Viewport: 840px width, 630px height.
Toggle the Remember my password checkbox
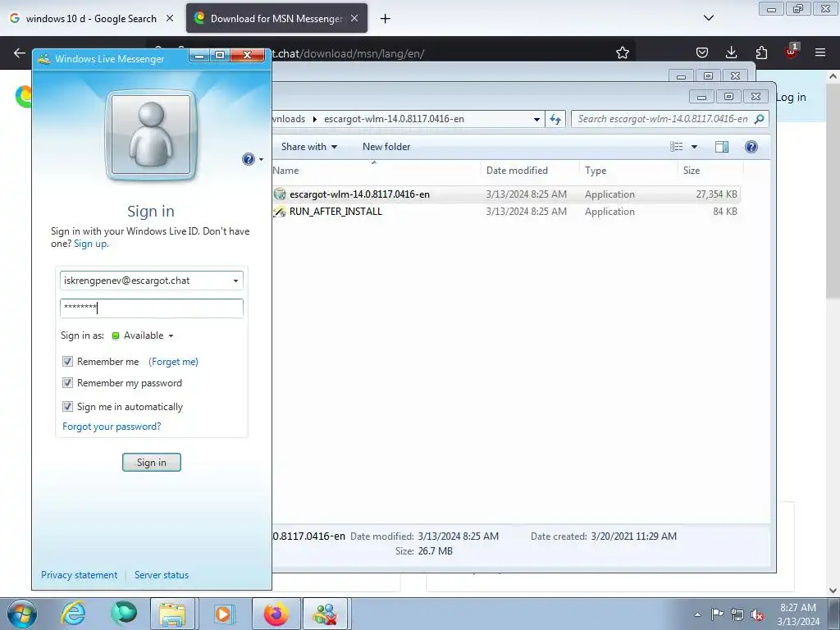[67, 383]
